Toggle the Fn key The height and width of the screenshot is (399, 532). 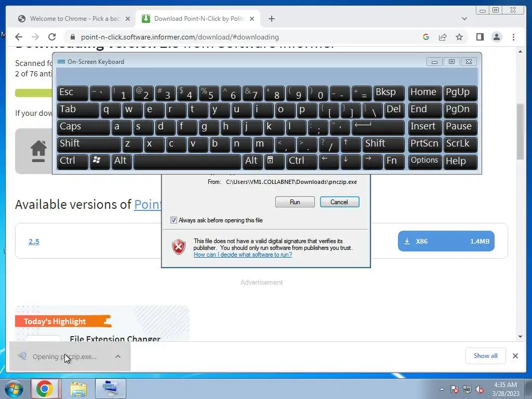coord(395,161)
